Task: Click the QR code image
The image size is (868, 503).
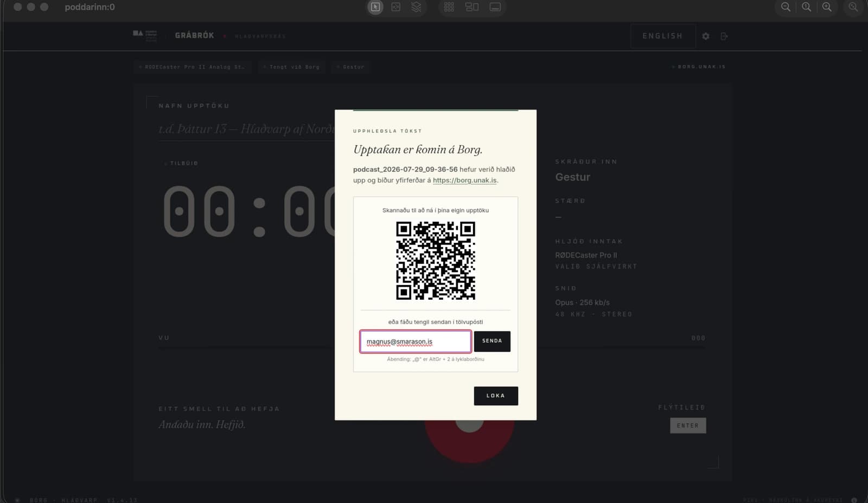Action: tap(436, 260)
